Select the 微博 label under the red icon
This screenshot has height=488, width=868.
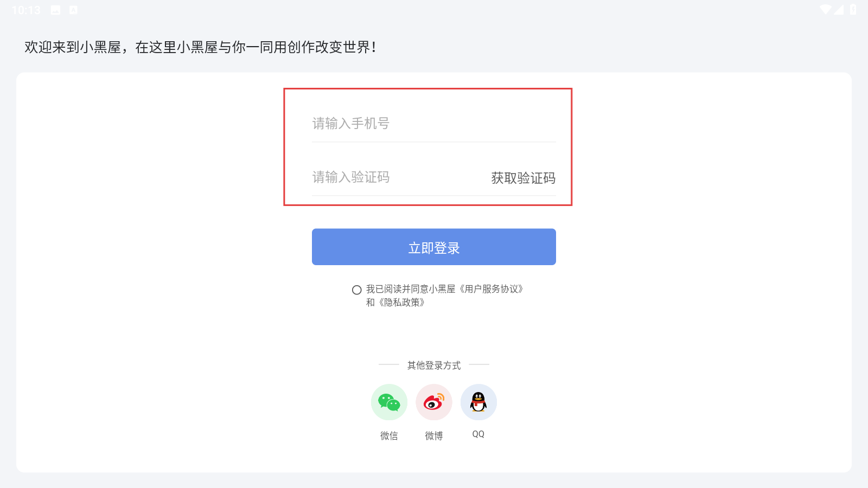pos(434,435)
